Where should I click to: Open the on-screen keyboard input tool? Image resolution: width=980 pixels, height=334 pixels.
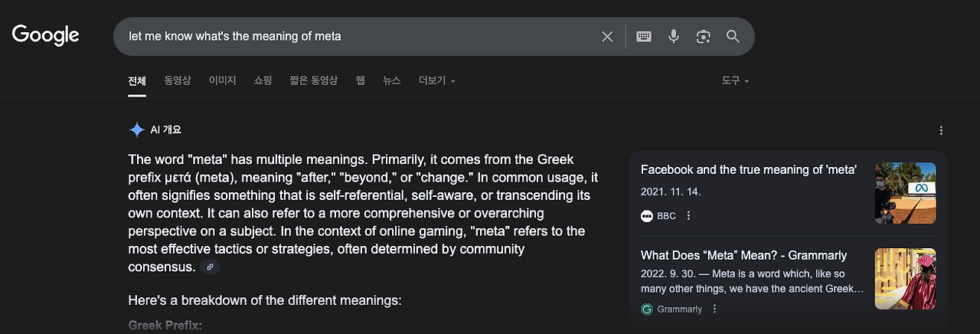click(644, 36)
